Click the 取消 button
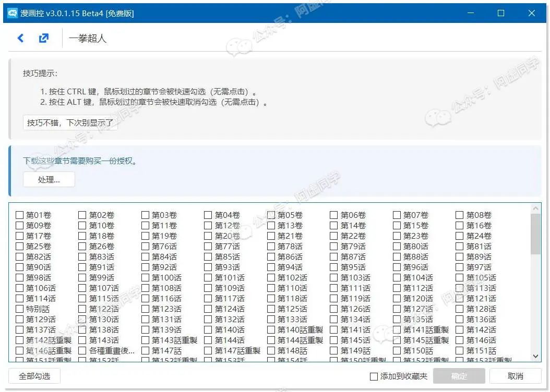Screen dimensions: 550x392 tap(515, 376)
